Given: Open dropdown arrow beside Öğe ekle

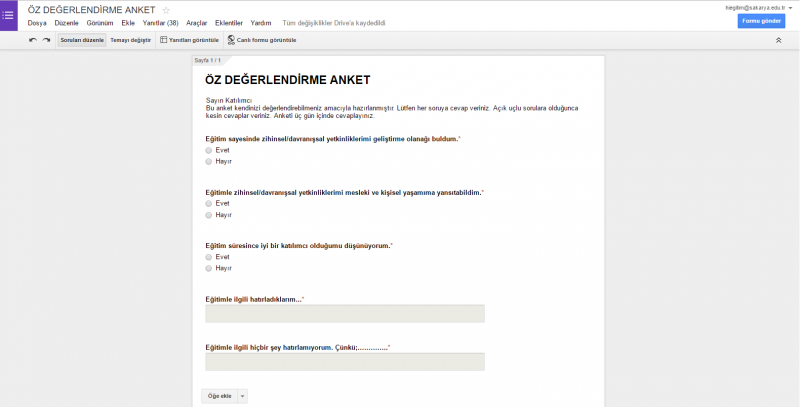Looking at the screenshot, I should (x=243, y=396).
